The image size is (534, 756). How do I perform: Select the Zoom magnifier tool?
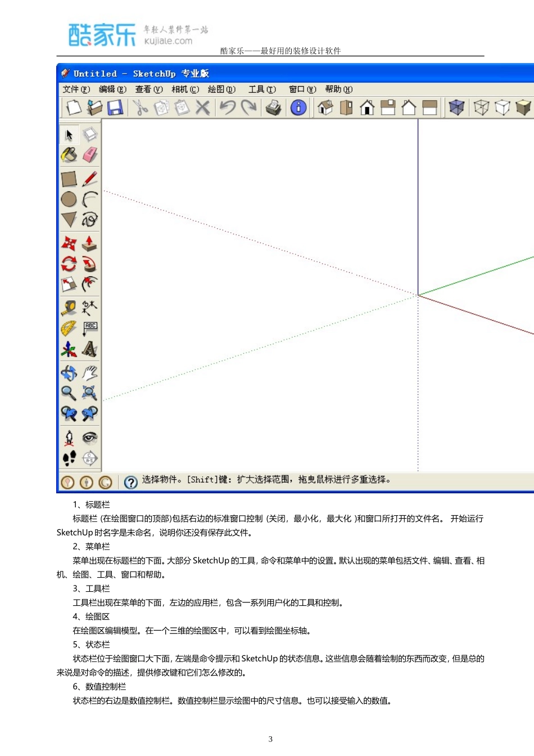pos(69,393)
